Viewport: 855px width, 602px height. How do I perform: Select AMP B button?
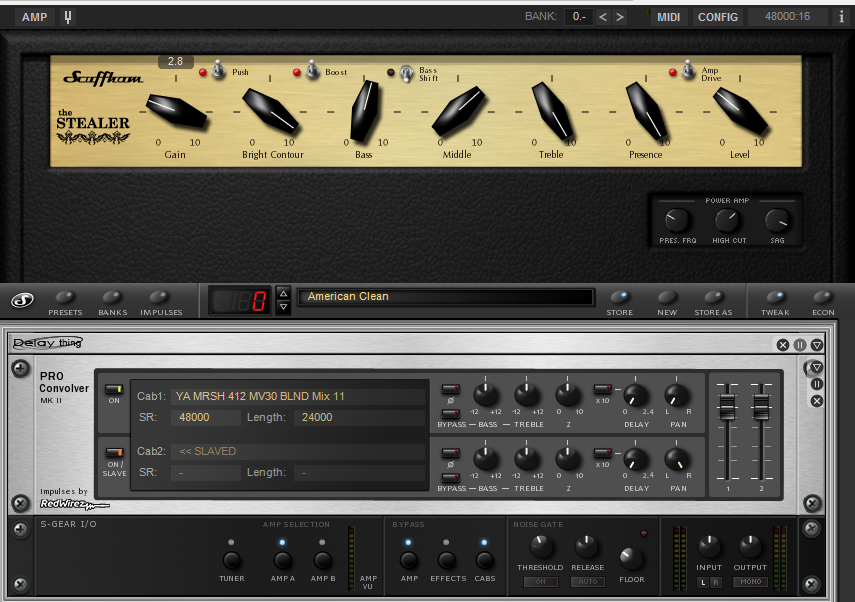(x=322, y=560)
